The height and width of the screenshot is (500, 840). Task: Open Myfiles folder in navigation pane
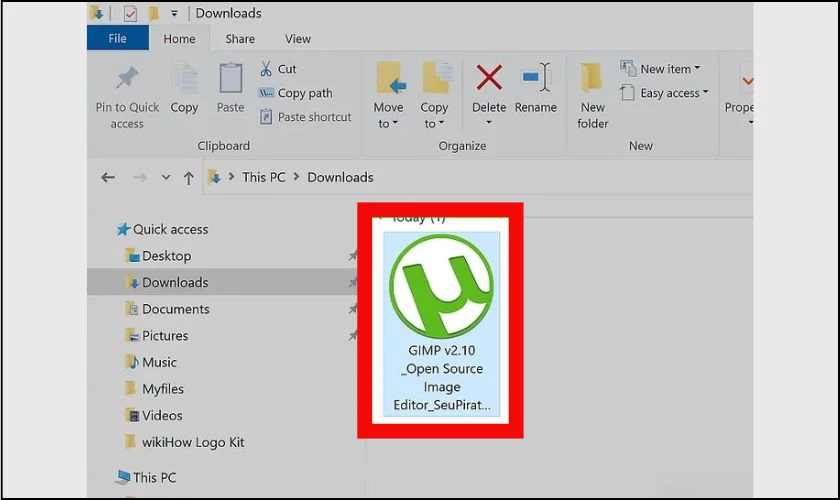click(154, 389)
